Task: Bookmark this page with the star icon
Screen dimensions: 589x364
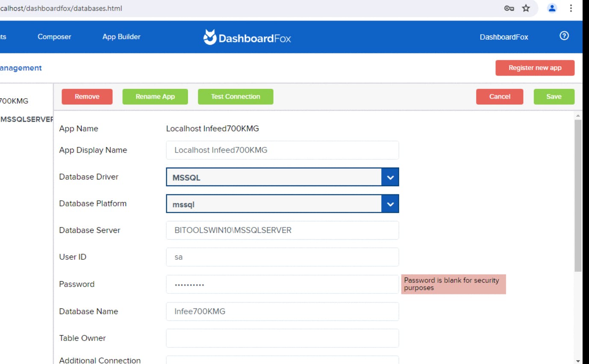Action: [x=526, y=8]
